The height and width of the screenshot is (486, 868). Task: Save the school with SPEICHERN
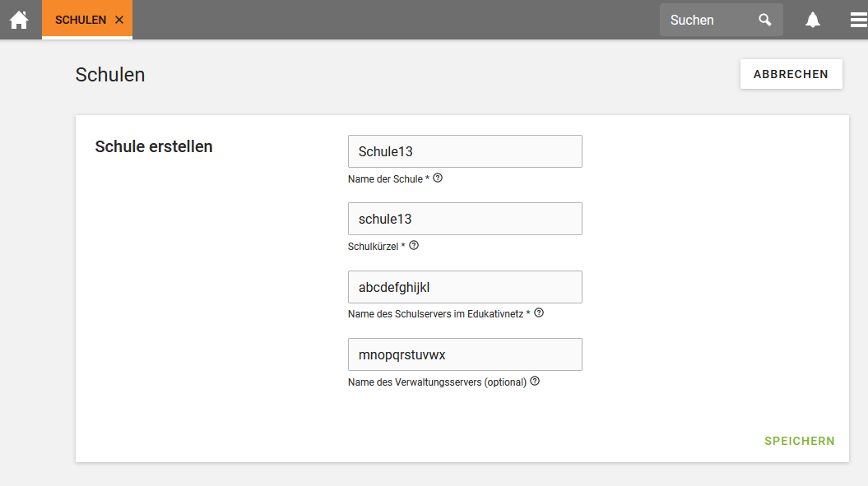(x=799, y=441)
